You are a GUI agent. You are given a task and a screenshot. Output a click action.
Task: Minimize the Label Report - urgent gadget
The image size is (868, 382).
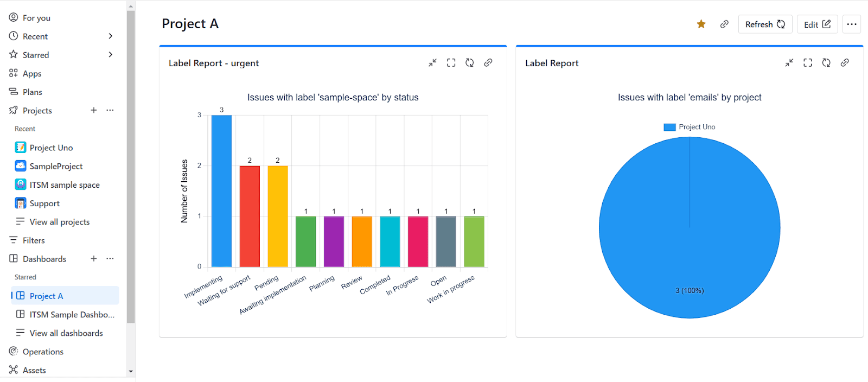432,63
